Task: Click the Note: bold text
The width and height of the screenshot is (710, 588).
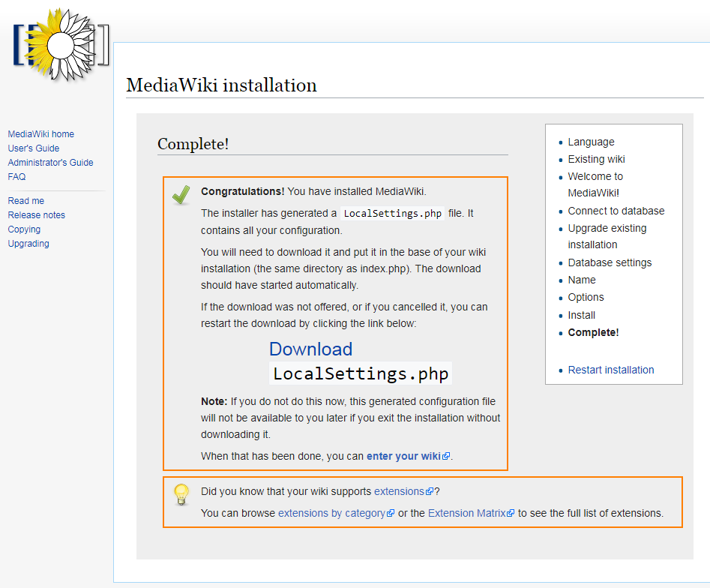Action: pos(214,402)
